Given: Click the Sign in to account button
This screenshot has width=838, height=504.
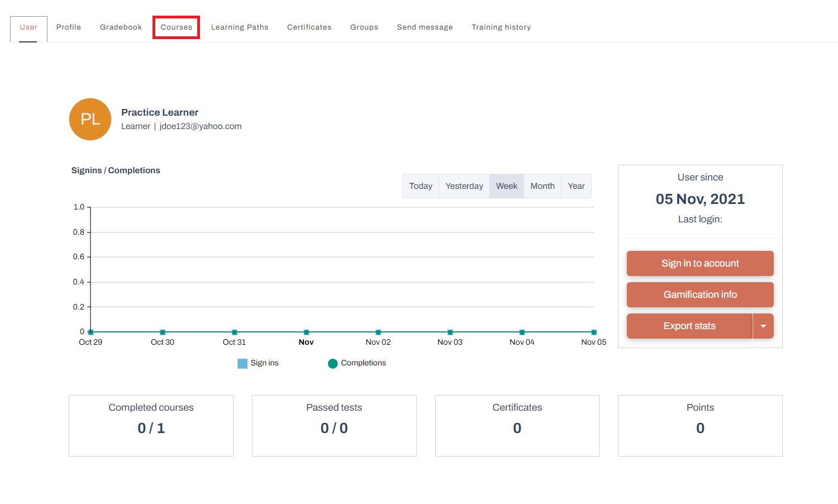Looking at the screenshot, I should pos(700,263).
